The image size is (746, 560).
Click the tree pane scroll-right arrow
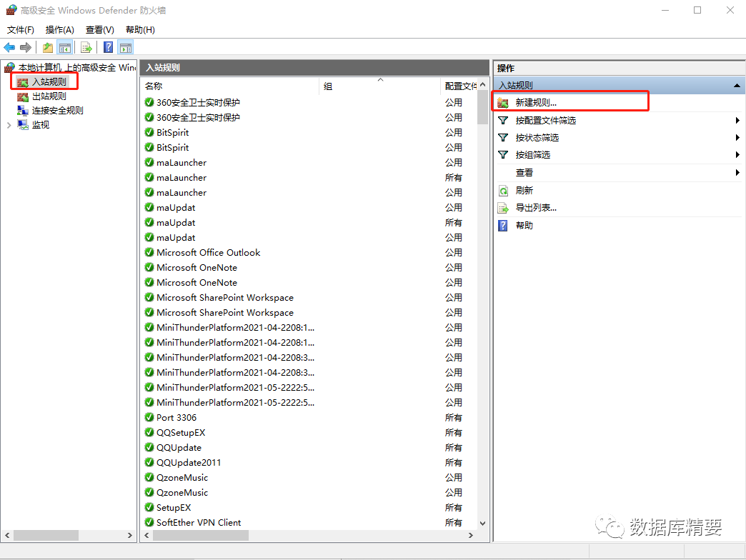click(130, 535)
